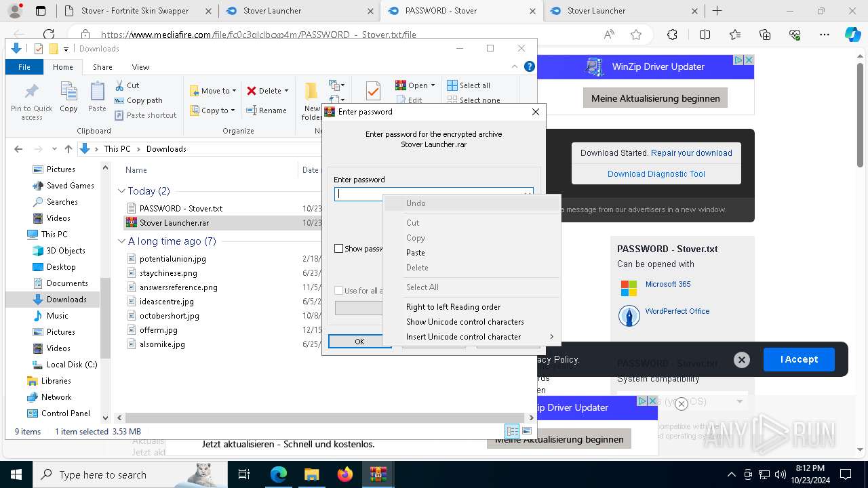The image size is (868, 488).
Task: Dismiss cookie banner with X circle
Action: [x=742, y=360]
